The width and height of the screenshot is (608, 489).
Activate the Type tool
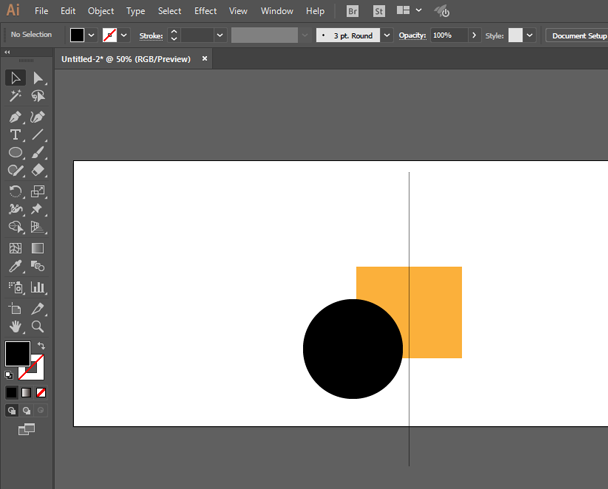[x=16, y=135]
